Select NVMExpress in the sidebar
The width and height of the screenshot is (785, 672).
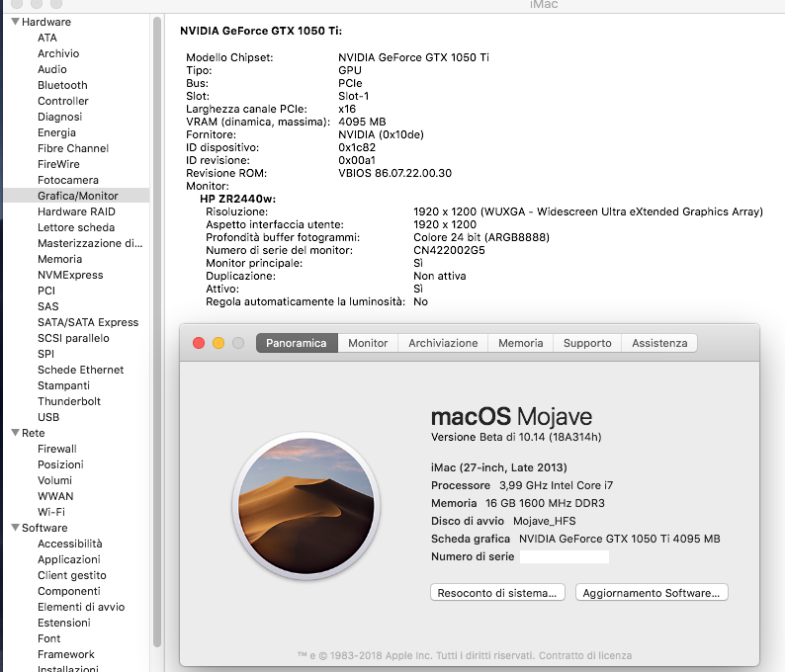70,275
